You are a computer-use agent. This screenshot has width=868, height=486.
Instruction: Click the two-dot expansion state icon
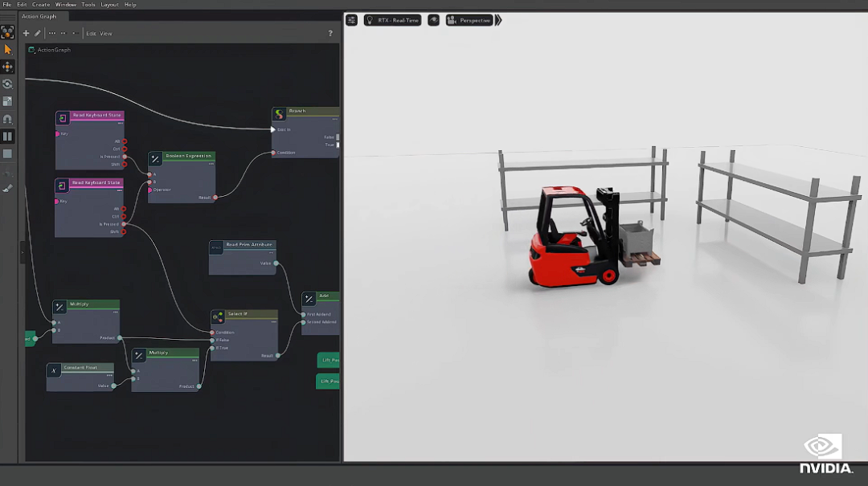[63, 33]
